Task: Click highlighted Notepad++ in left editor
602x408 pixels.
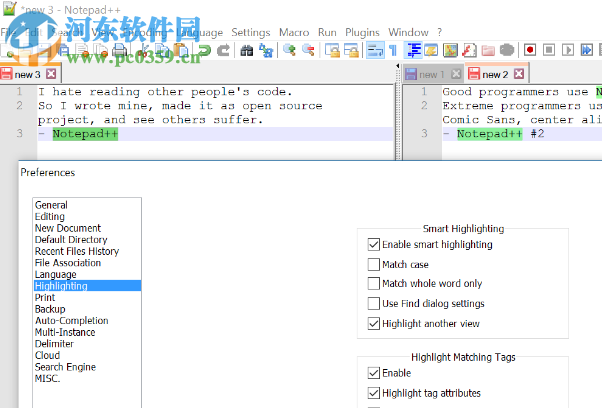Action: click(x=85, y=134)
